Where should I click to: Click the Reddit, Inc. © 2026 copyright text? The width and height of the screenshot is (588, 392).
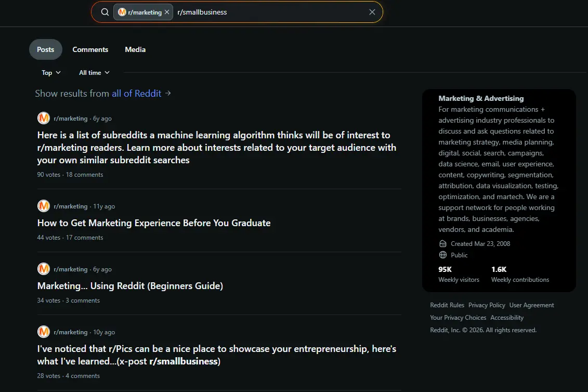point(484,330)
